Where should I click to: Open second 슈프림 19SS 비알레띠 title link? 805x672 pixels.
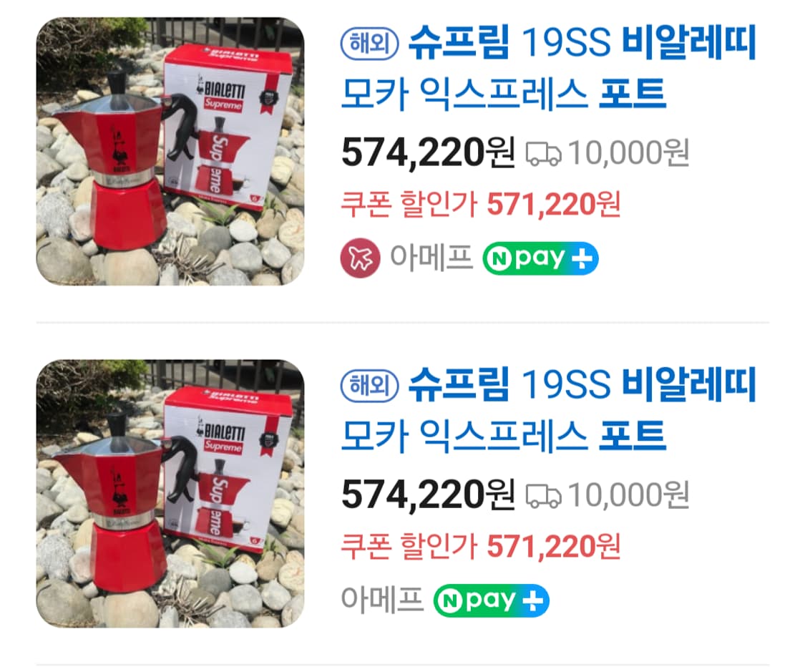coord(549,409)
